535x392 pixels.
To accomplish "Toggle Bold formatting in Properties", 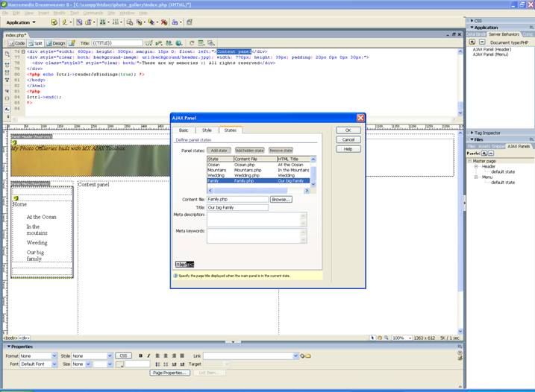I will [x=140, y=355].
